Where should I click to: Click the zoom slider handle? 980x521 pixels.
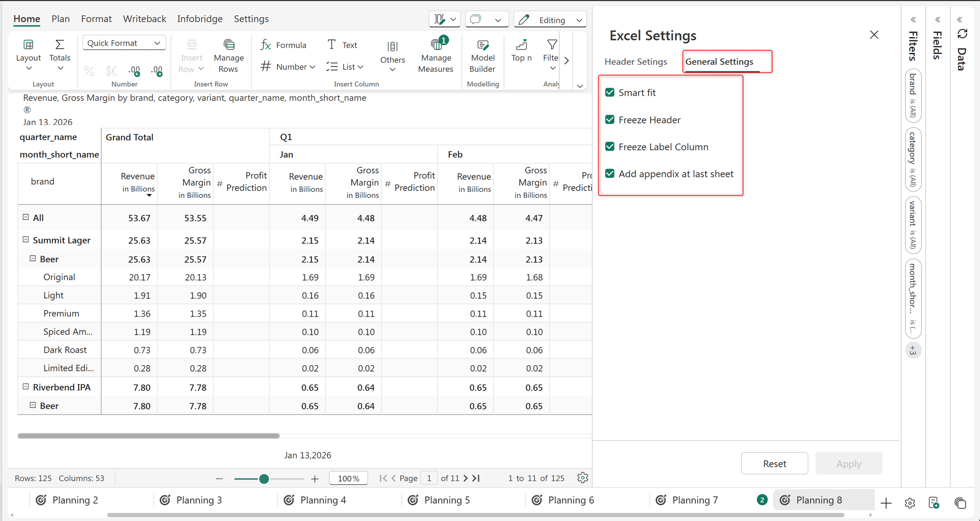click(x=264, y=478)
